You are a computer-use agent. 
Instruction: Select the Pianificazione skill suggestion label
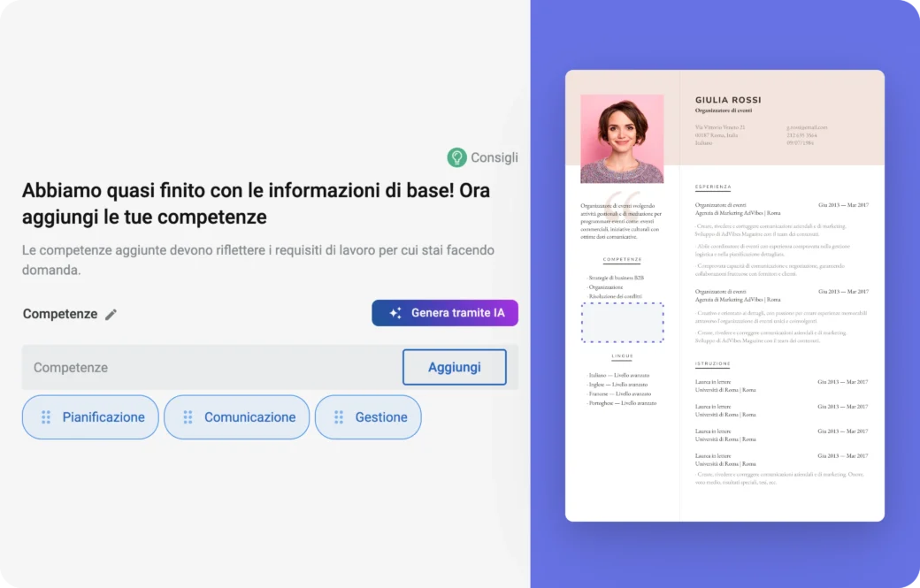(103, 417)
